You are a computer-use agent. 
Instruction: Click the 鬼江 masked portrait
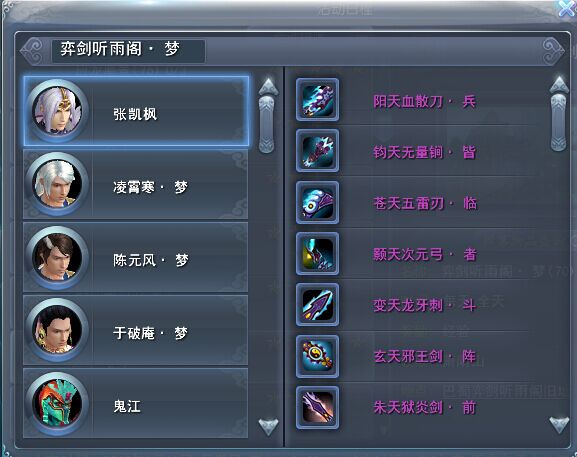(x=57, y=403)
